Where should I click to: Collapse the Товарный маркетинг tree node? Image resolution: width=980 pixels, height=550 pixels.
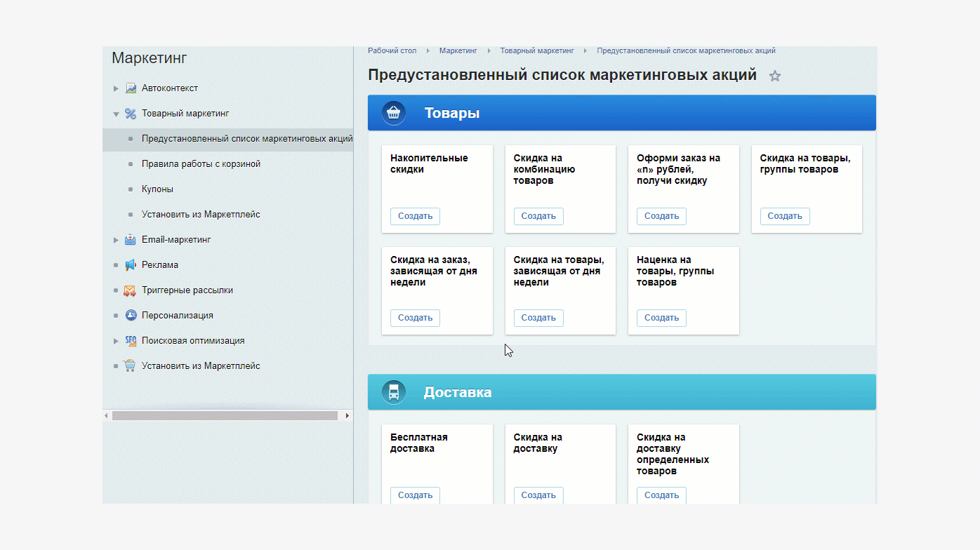point(116,114)
